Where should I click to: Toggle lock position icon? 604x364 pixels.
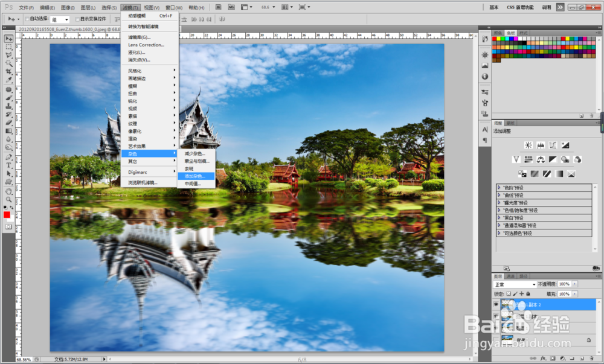[x=522, y=293]
